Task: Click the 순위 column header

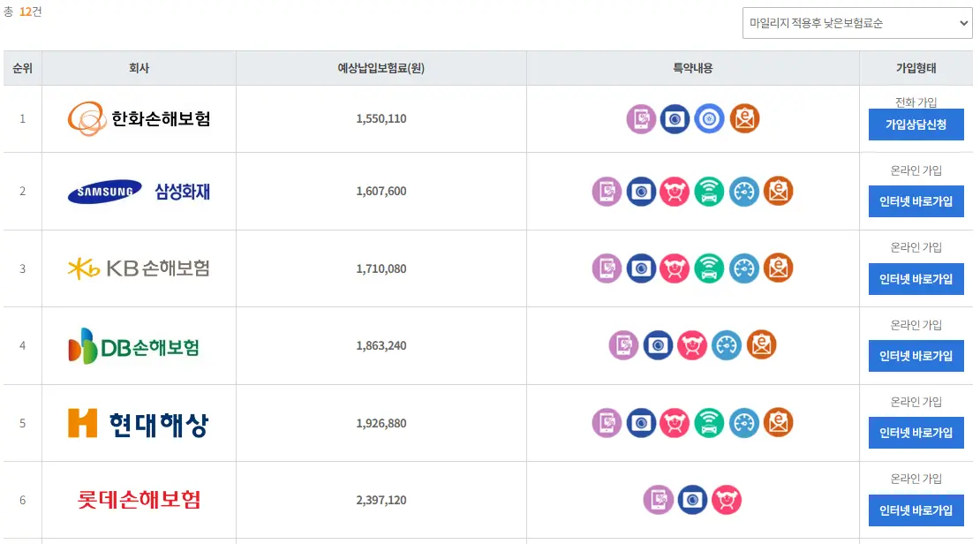Action: click(x=22, y=68)
